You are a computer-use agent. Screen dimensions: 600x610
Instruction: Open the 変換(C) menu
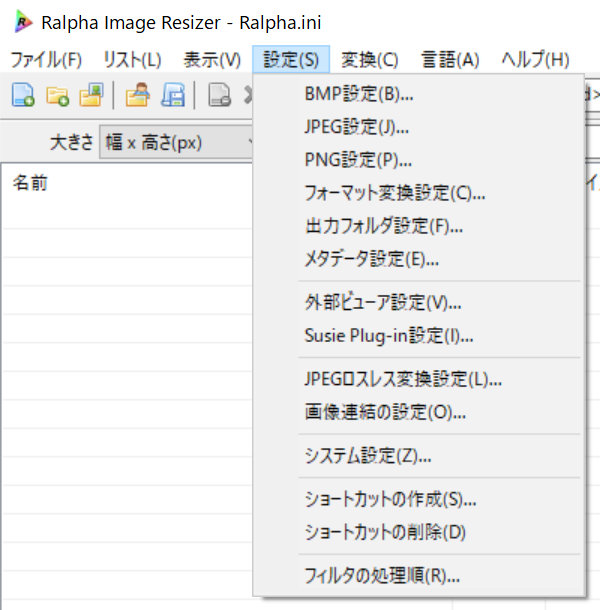[x=370, y=60]
